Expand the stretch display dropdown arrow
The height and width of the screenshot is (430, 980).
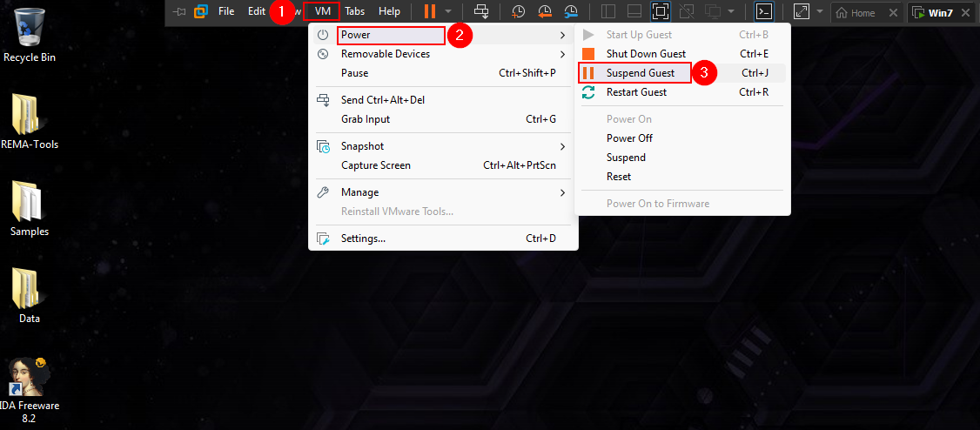point(819,11)
